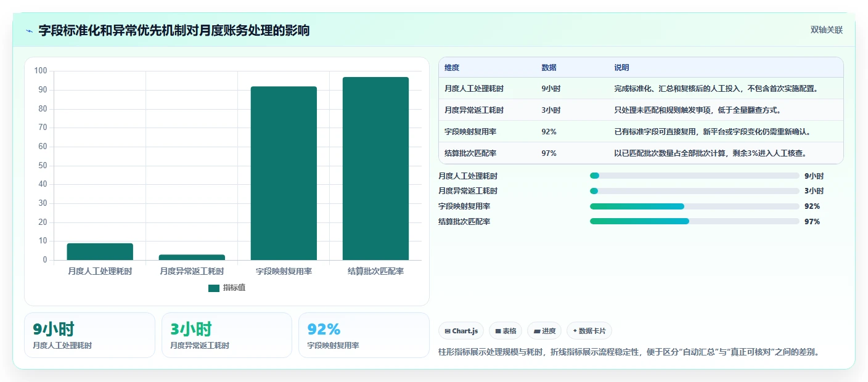Select the Chart.js tag chip
868x382 pixels.
[461, 331]
